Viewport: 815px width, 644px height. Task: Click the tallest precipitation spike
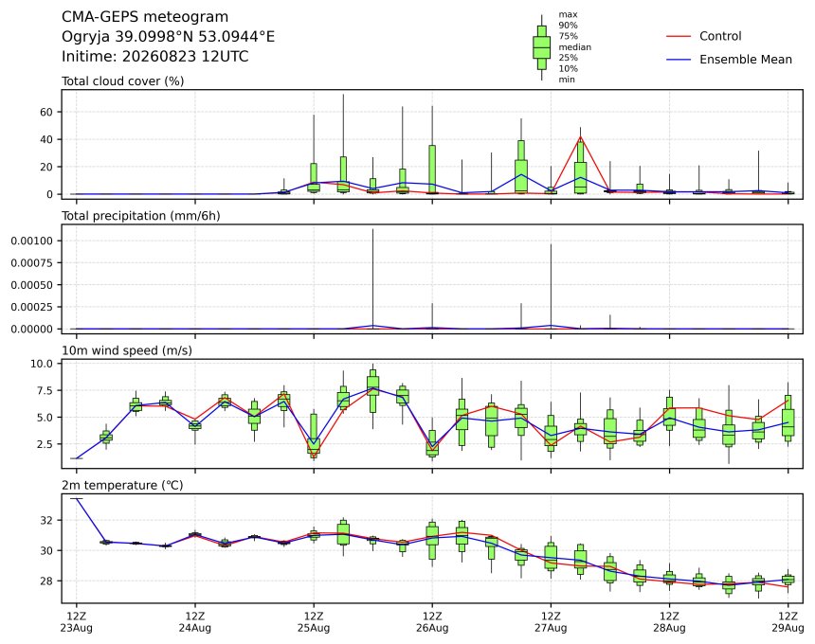[x=372, y=278]
